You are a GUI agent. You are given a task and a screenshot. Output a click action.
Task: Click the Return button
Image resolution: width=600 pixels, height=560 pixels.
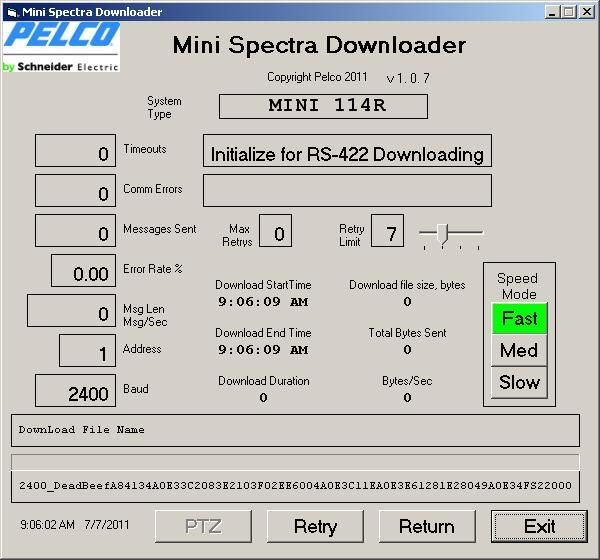point(427,526)
